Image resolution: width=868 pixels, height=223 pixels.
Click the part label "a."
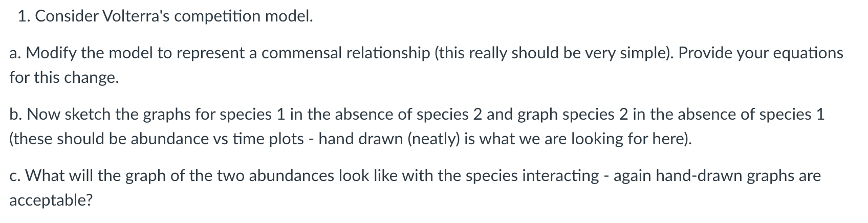click(x=15, y=53)
